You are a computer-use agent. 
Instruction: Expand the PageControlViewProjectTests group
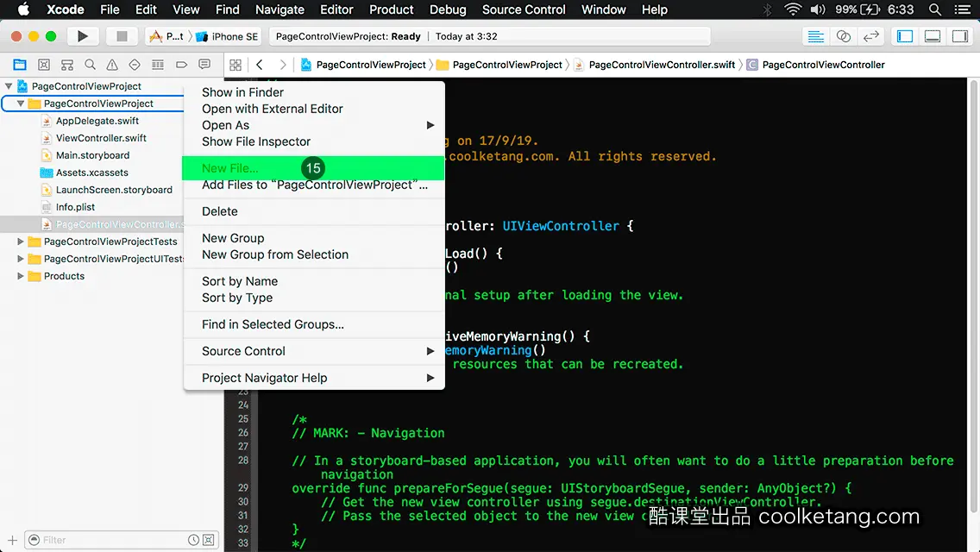point(21,241)
